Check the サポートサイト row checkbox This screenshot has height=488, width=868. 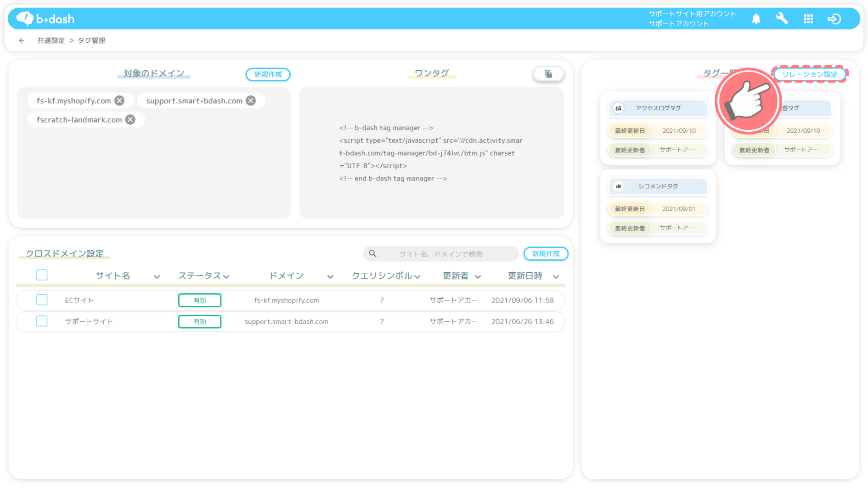pos(42,321)
